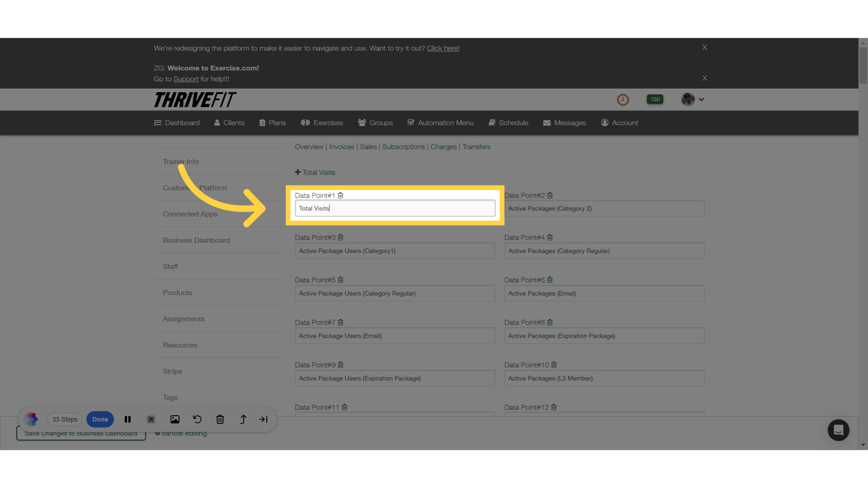Image resolution: width=868 pixels, height=488 pixels.
Task: Click the up-arrow icon in recorder toolbar
Action: coord(243,419)
